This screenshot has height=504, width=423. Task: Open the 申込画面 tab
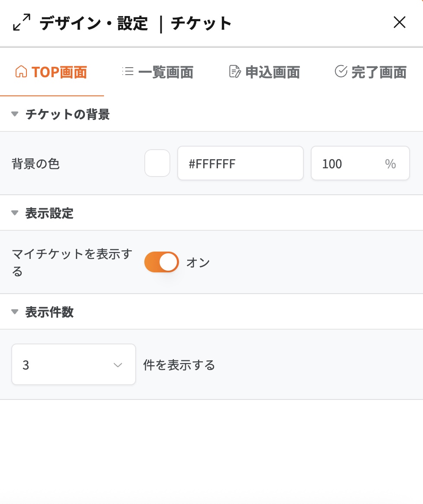click(273, 72)
